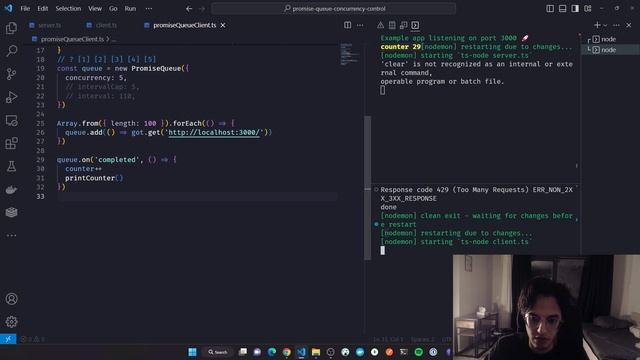Open the launch profile dropdown beside plus
The height and width of the screenshot is (360, 640).
tap(605, 25)
